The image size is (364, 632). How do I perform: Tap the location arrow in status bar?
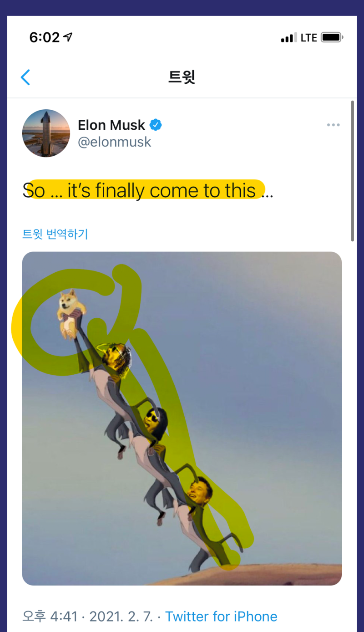click(x=68, y=37)
